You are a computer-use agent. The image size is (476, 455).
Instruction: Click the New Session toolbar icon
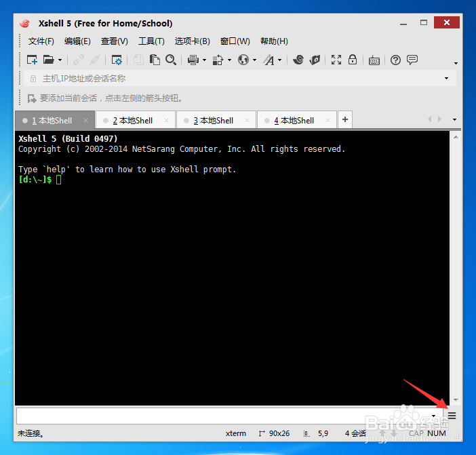coord(32,60)
